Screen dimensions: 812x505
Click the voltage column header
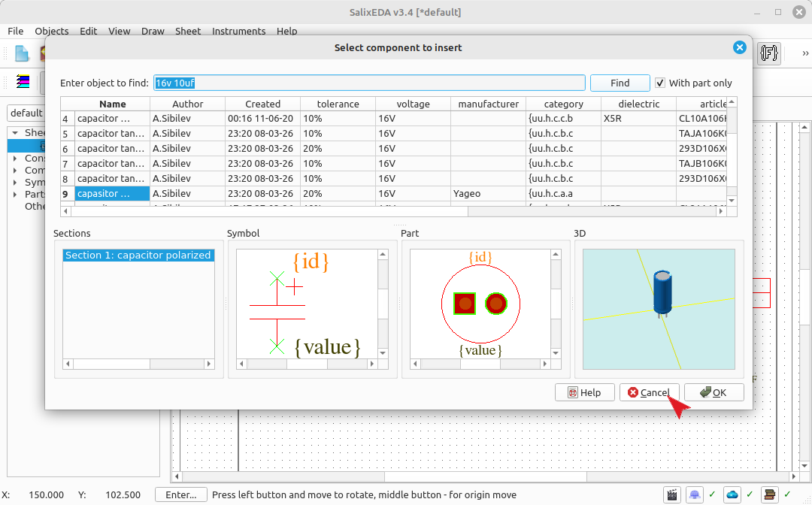pyautogui.click(x=413, y=104)
